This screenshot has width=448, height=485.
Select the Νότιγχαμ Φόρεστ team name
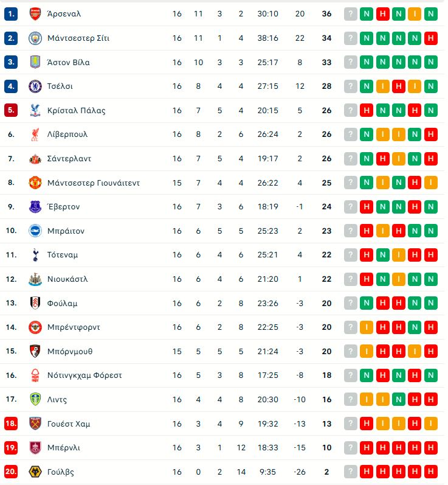(x=84, y=375)
